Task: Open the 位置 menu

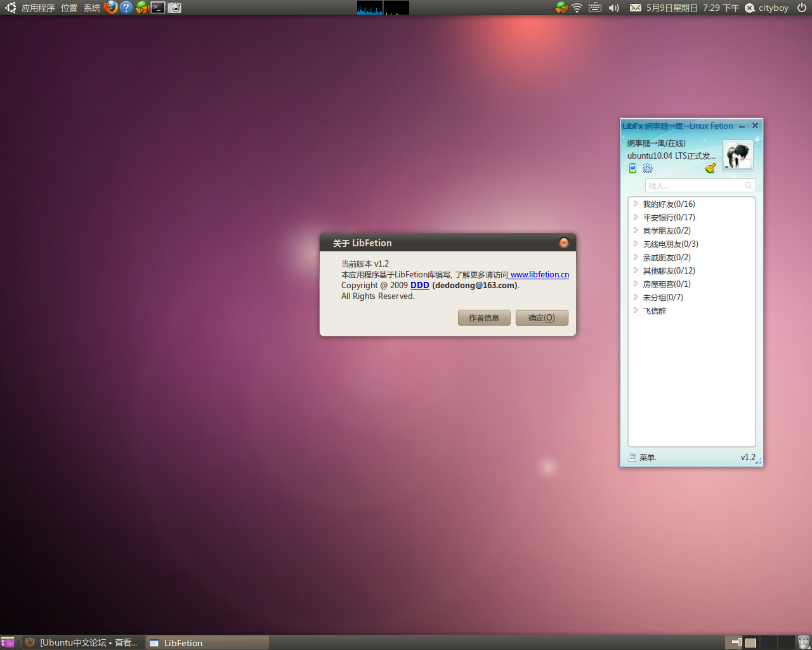Action: tap(69, 8)
